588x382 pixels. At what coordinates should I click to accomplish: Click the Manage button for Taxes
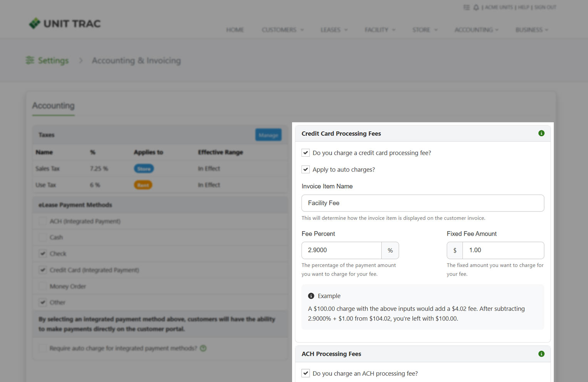[x=268, y=135]
